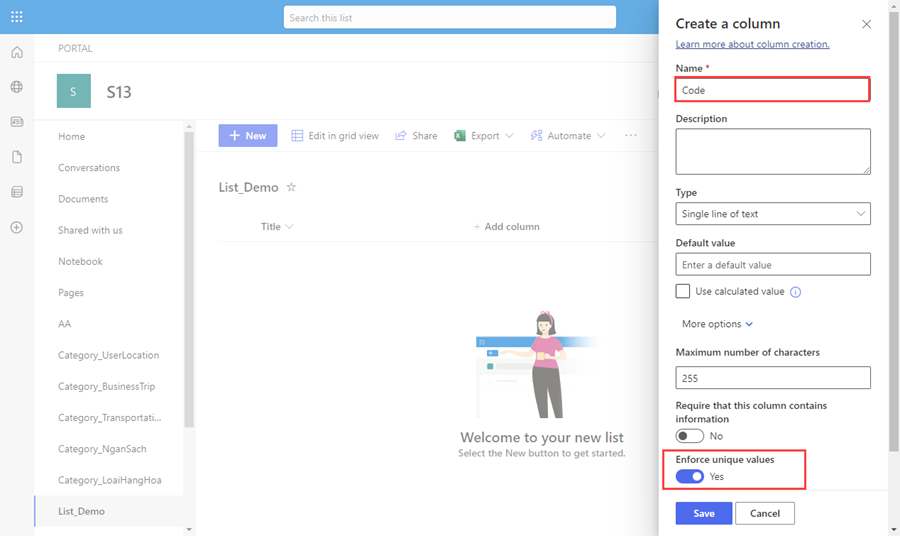Open the Type dropdown Single line of text

[773, 213]
